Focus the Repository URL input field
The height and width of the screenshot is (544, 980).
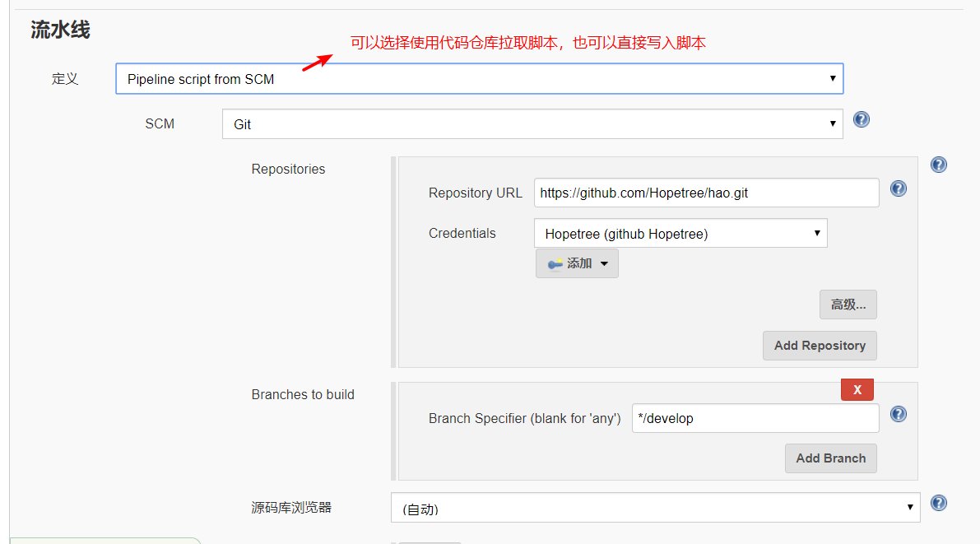click(x=706, y=193)
